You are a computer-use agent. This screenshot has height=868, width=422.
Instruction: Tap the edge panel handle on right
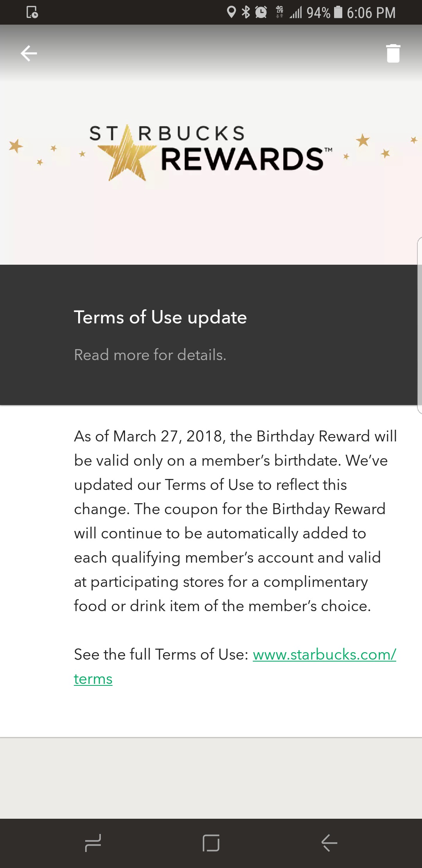(419, 325)
